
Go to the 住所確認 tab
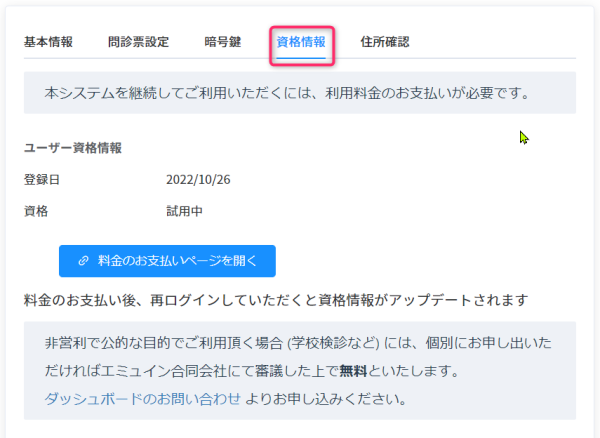click(x=385, y=42)
